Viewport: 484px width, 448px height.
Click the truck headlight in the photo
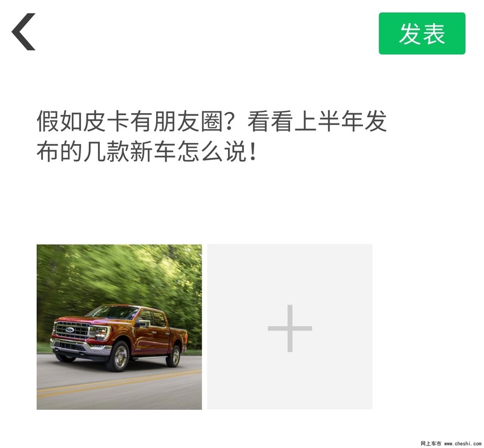(100, 332)
